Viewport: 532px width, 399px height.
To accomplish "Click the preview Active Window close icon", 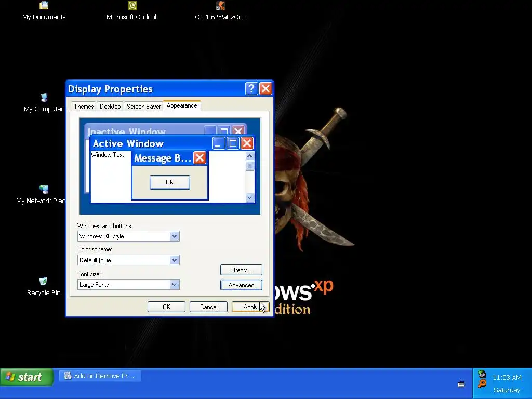I will [247, 143].
